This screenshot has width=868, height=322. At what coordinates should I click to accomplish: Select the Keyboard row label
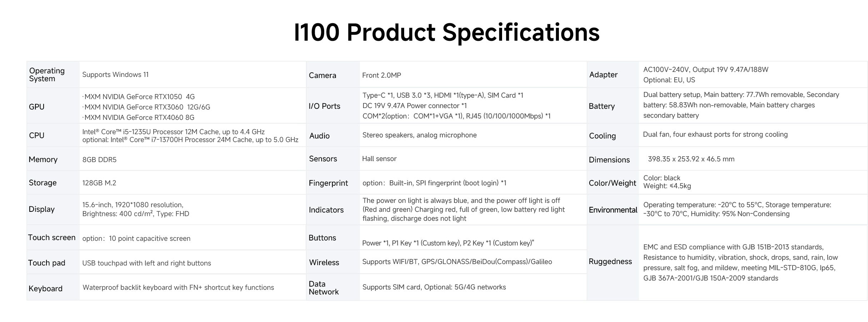[45, 289]
